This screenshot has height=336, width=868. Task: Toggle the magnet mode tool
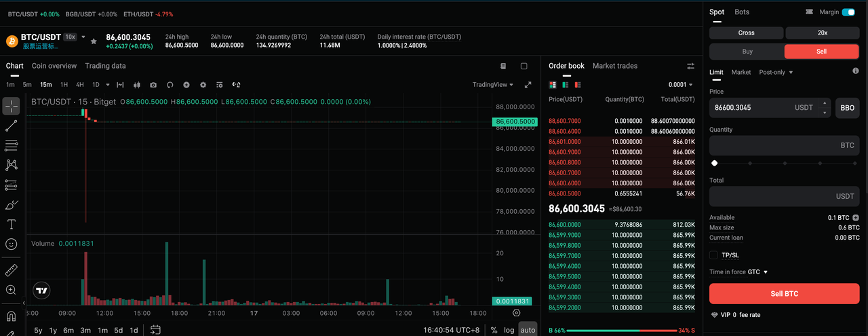[11, 316]
